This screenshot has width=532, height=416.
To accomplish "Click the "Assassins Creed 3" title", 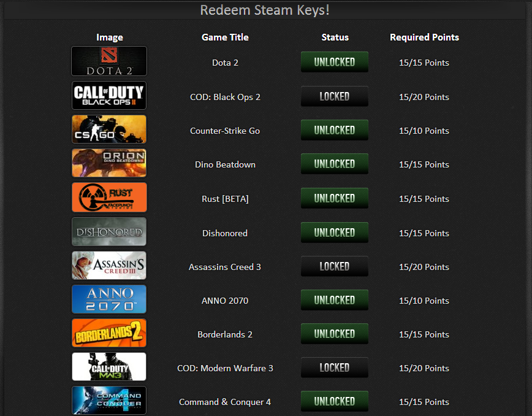I will coord(225,267).
